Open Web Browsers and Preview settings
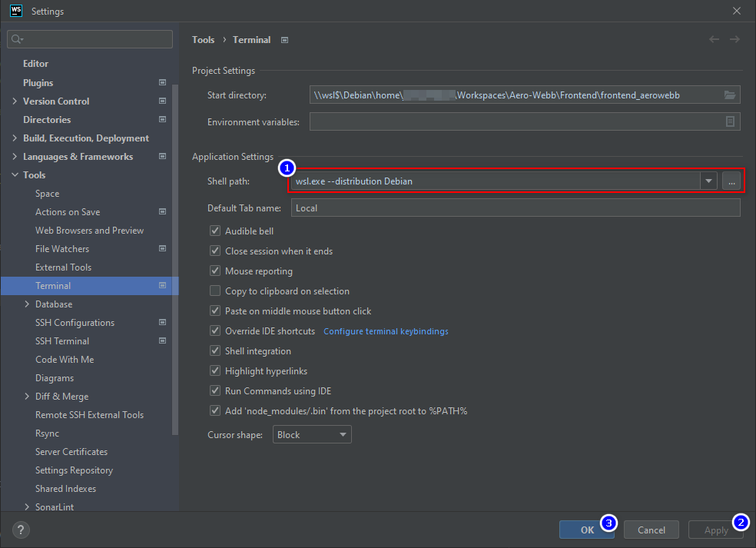 coord(89,230)
